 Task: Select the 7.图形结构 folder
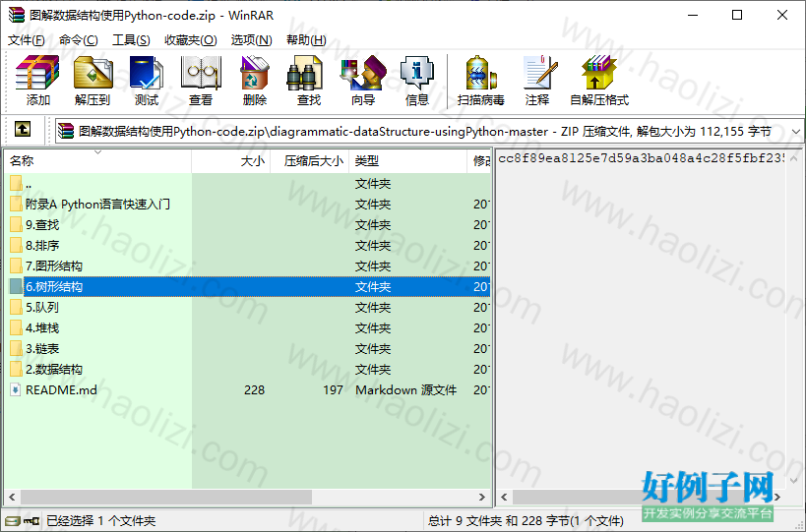[x=54, y=266]
